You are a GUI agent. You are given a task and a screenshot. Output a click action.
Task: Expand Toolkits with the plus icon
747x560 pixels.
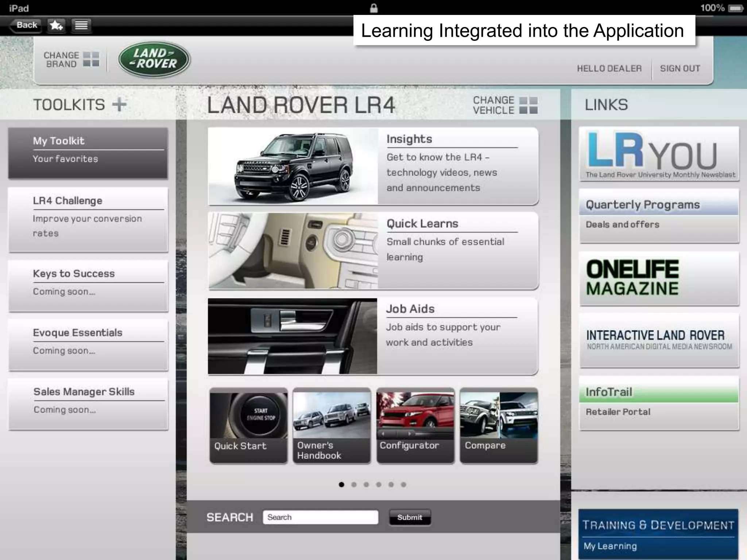tap(119, 105)
